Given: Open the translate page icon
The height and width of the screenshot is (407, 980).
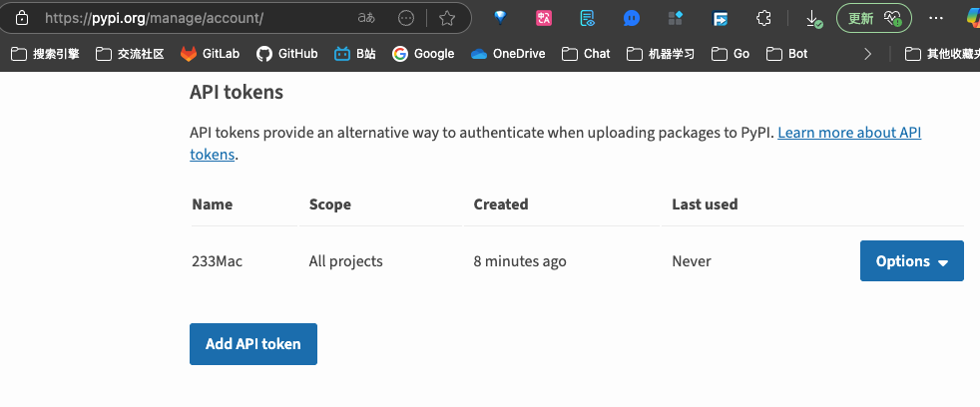Looking at the screenshot, I should (x=366, y=18).
